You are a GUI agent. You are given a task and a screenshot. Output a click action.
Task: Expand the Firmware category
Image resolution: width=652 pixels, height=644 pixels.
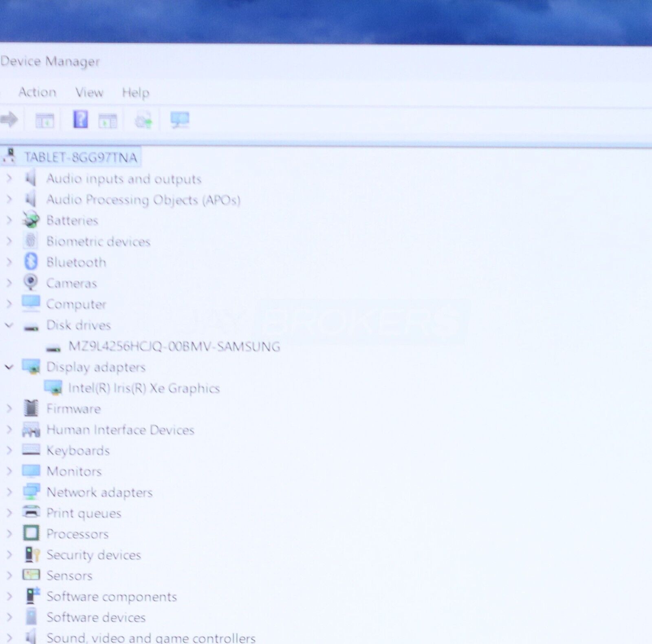(x=9, y=408)
